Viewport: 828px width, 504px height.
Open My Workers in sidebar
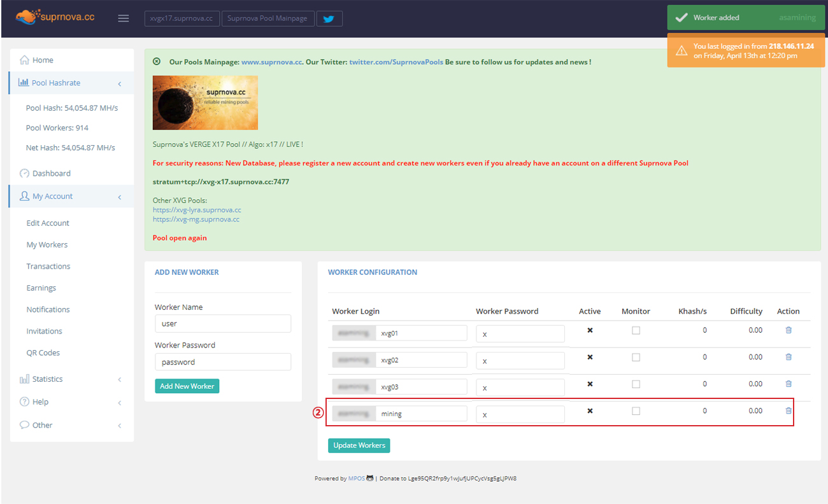pyautogui.click(x=46, y=244)
